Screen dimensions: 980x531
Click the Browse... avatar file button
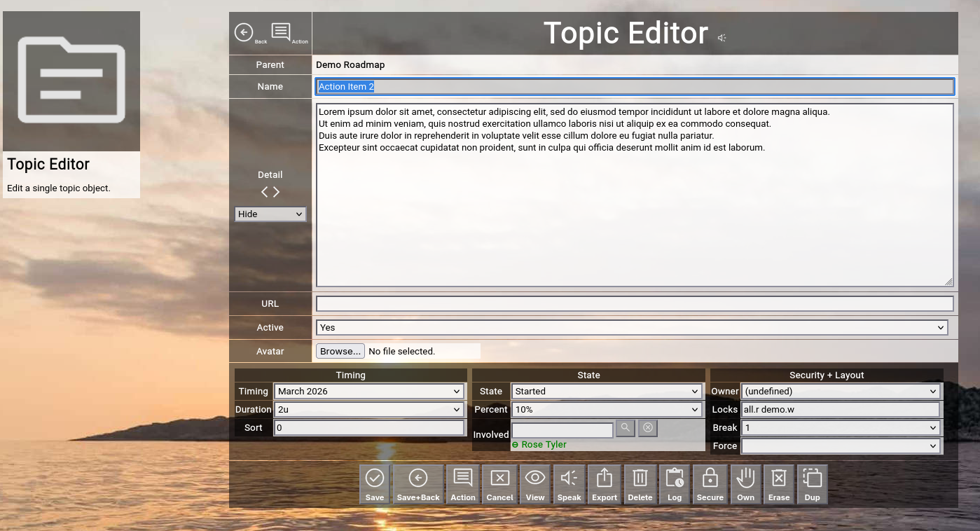click(x=340, y=351)
